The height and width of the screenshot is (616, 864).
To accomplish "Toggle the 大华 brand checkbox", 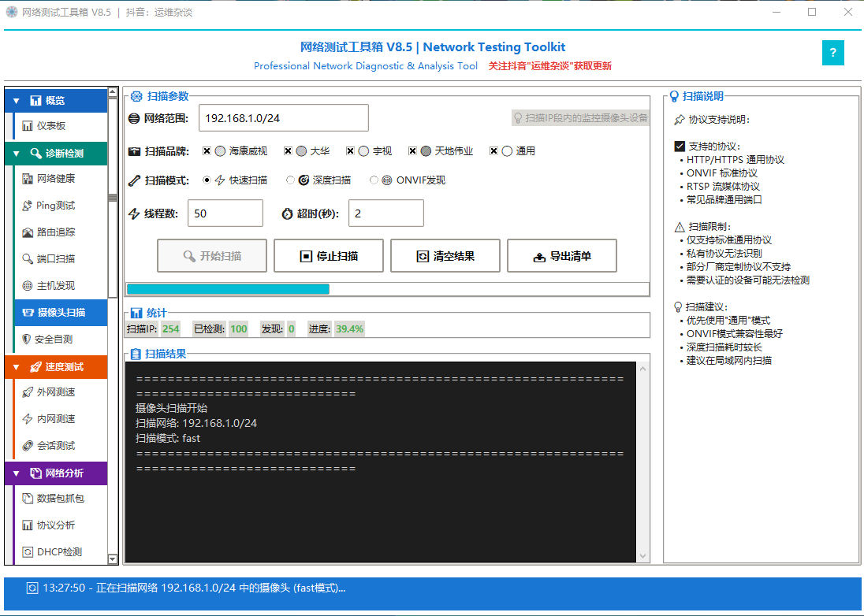I will tap(288, 150).
